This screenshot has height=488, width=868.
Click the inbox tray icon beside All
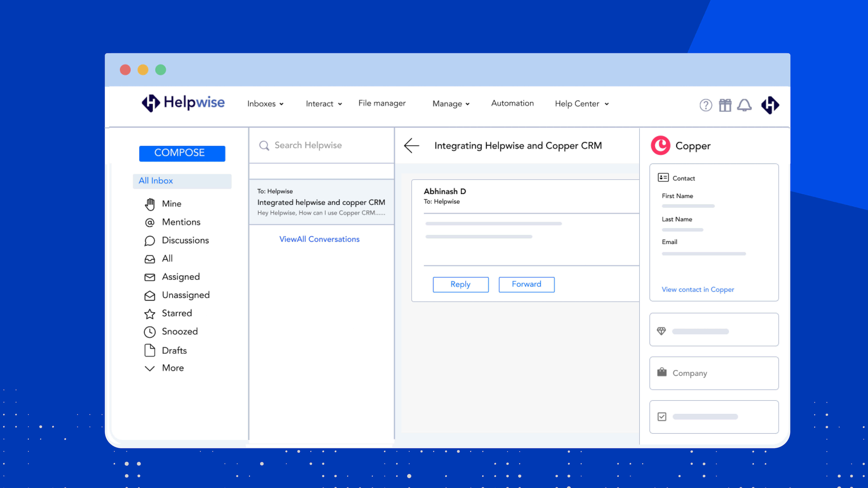pyautogui.click(x=150, y=259)
